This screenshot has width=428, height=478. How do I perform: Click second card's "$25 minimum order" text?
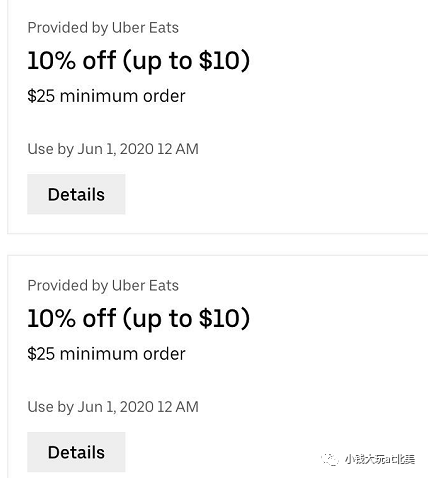point(106,354)
